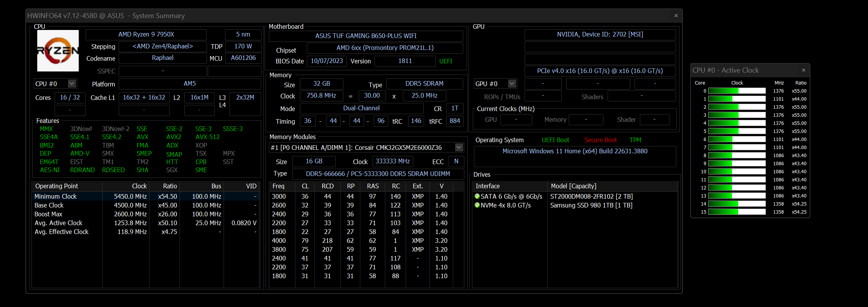The width and height of the screenshot is (868, 307).
Task: Click the SATA drive status icon
Action: (477, 196)
